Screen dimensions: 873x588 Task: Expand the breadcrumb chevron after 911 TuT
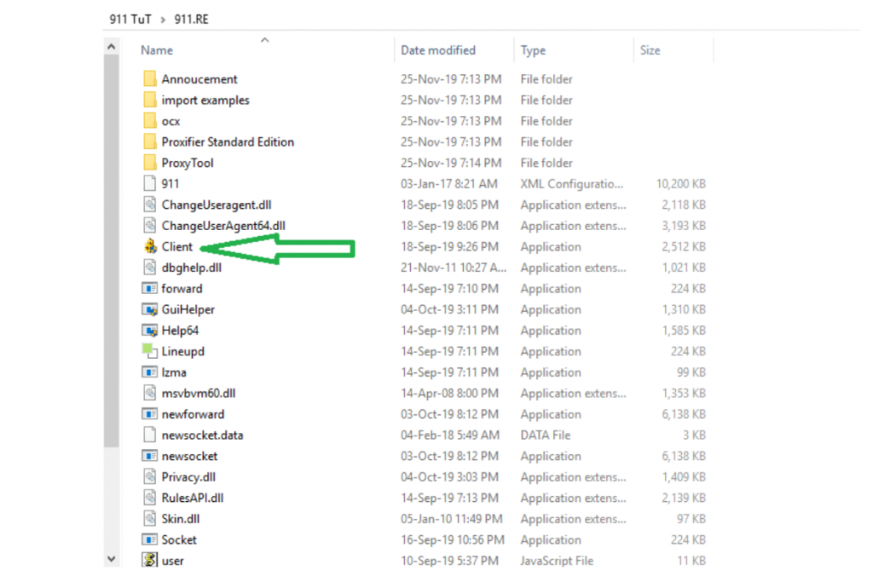163,20
